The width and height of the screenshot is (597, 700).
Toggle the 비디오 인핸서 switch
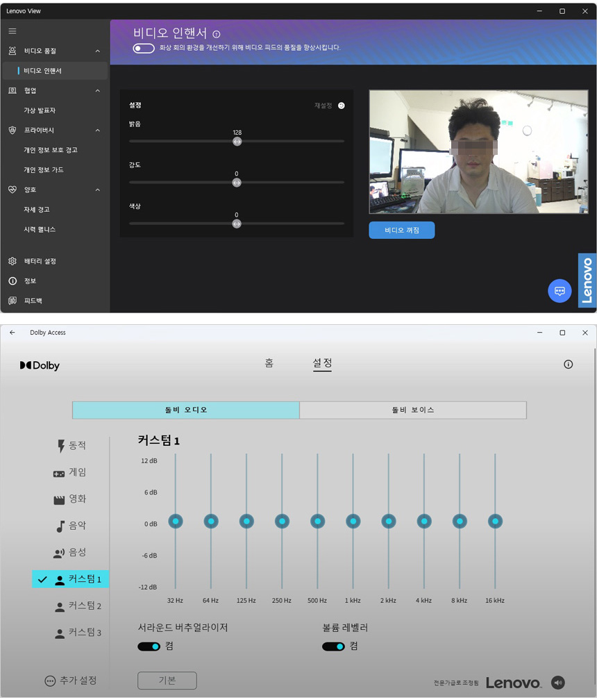coord(144,48)
